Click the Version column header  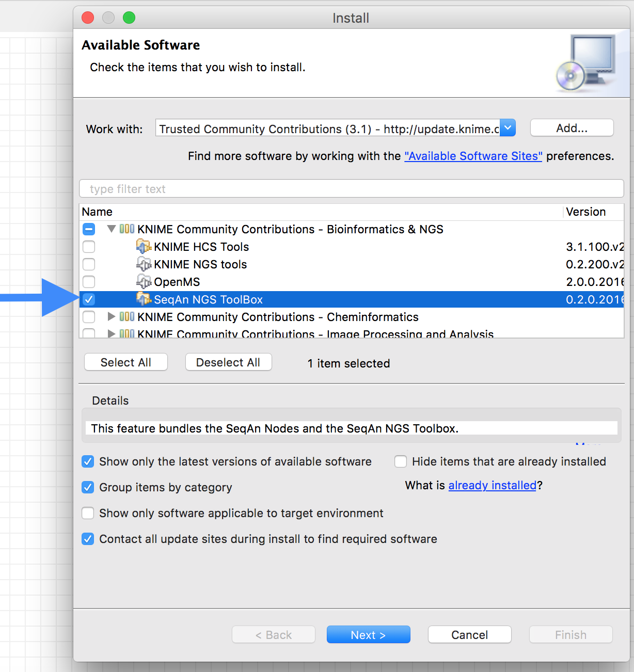pyautogui.click(x=585, y=212)
